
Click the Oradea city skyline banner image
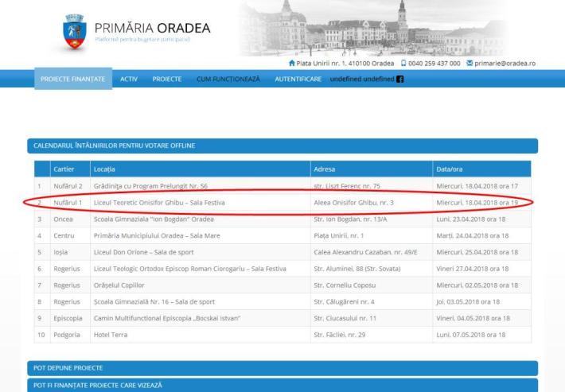click(x=373, y=28)
